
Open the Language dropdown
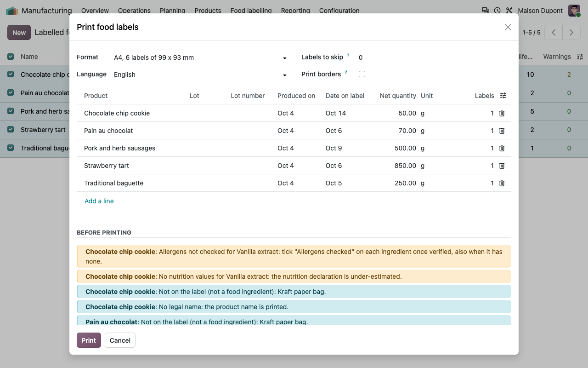(x=200, y=75)
